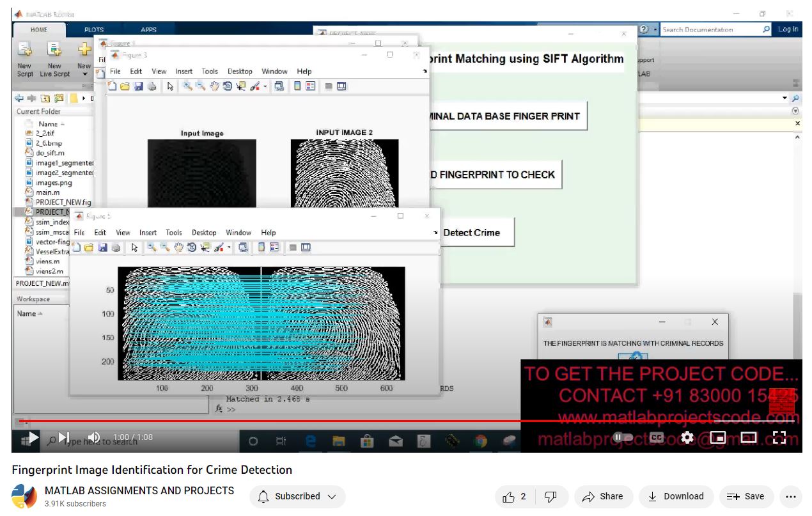This screenshot has width=812, height=516.
Task: Open Insert menu in Figure 3
Action: click(183, 72)
